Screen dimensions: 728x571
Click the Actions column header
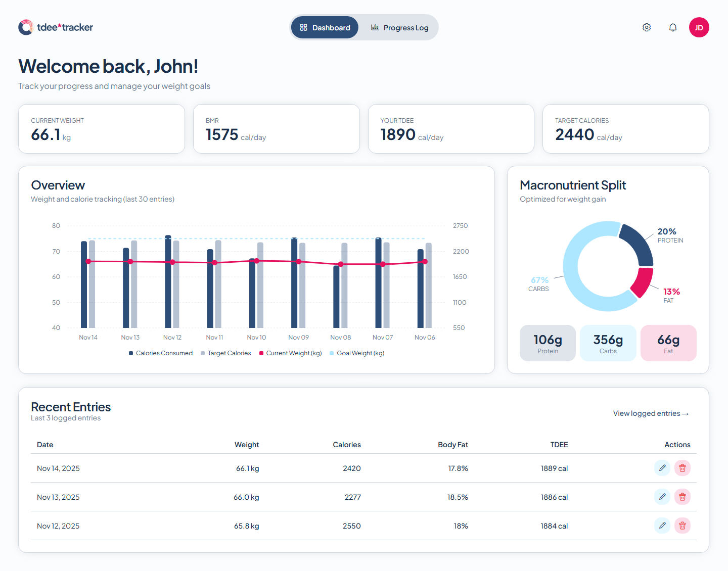677,445
